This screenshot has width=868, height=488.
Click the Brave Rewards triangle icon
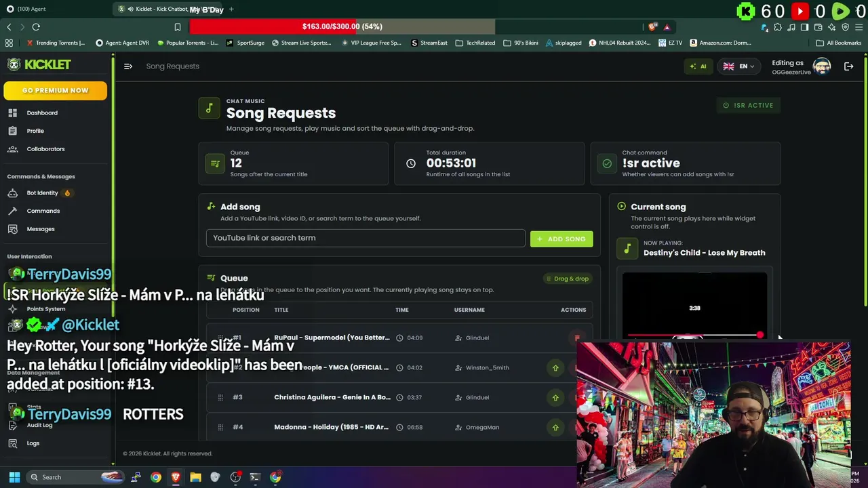point(667,27)
